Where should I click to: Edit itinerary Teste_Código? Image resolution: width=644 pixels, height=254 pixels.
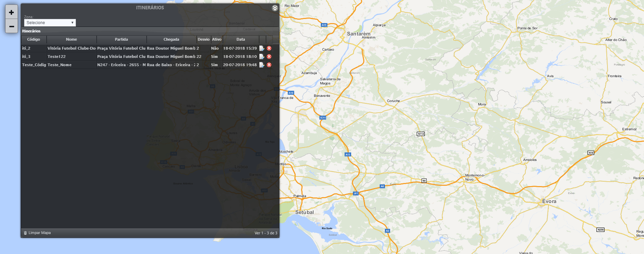coord(262,65)
